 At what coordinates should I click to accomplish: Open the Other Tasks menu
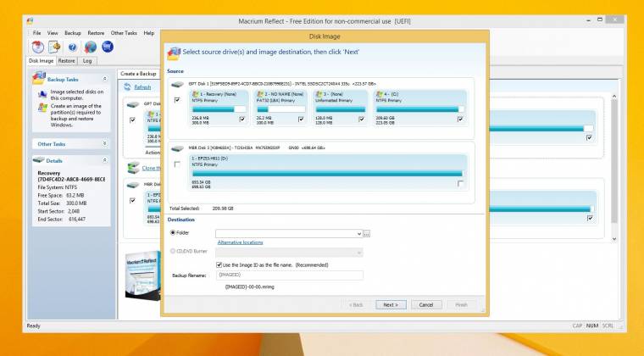click(x=124, y=33)
